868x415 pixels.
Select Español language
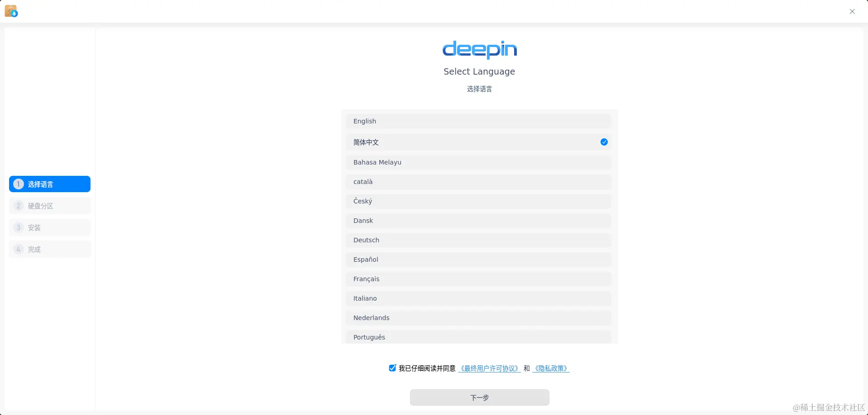479,259
